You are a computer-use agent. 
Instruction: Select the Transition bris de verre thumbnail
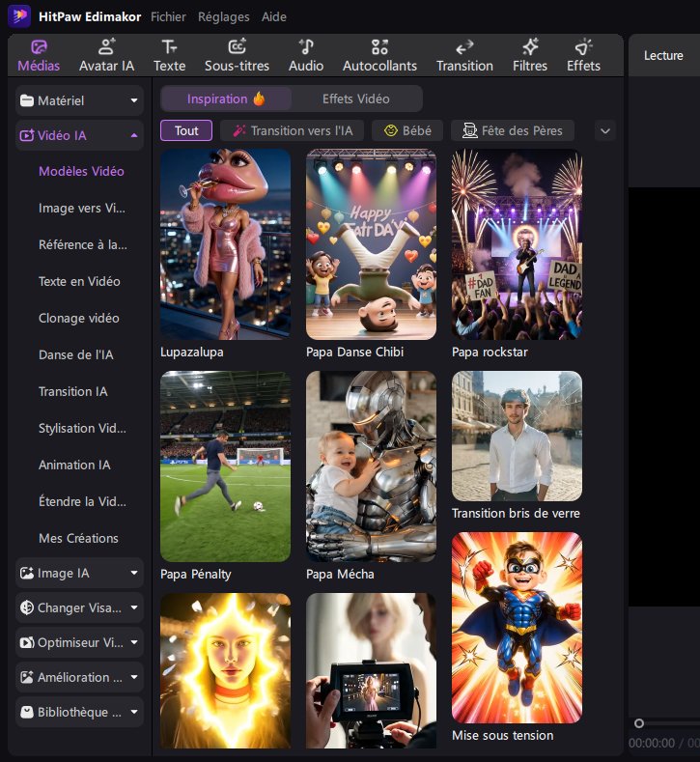(x=517, y=436)
